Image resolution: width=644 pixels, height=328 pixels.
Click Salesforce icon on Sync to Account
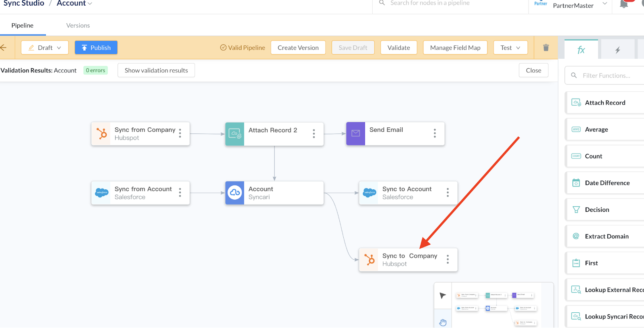(x=369, y=193)
